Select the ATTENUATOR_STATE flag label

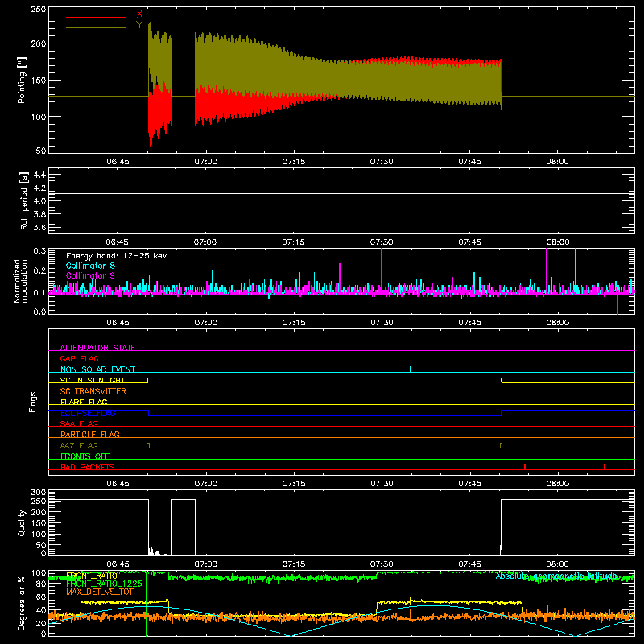point(97,348)
